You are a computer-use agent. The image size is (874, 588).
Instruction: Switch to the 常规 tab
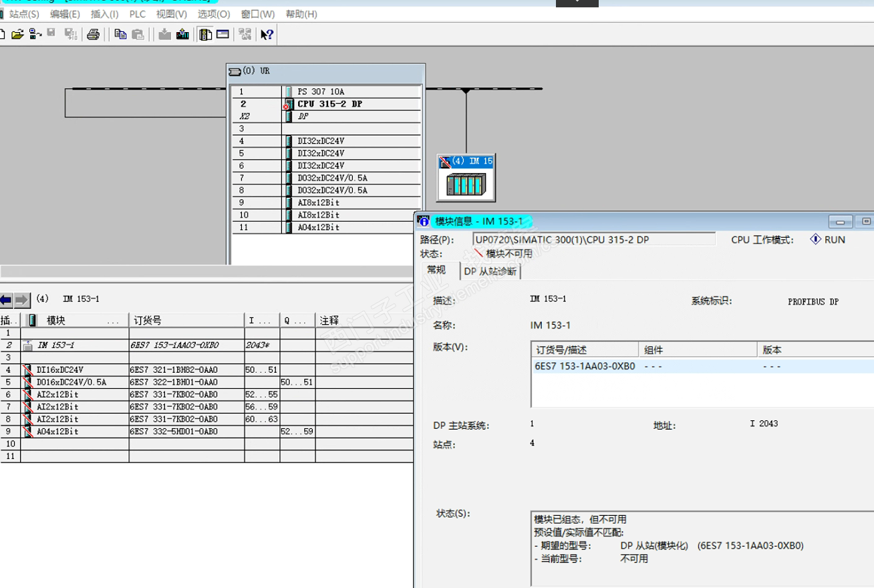[436, 270]
